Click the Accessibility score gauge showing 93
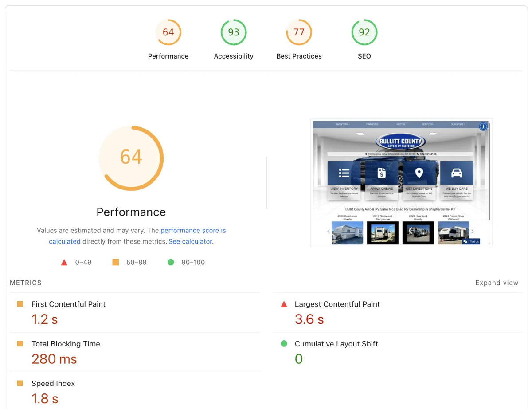This screenshot has width=532, height=409. [x=234, y=32]
